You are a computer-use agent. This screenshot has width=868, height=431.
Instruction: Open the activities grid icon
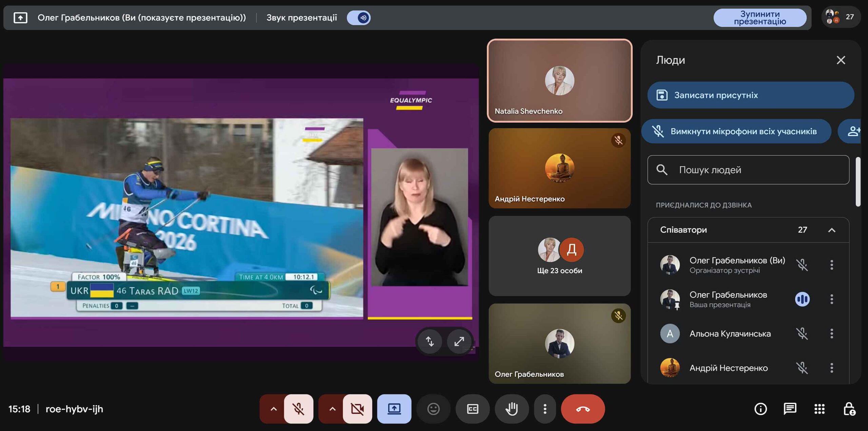click(x=819, y=409)
